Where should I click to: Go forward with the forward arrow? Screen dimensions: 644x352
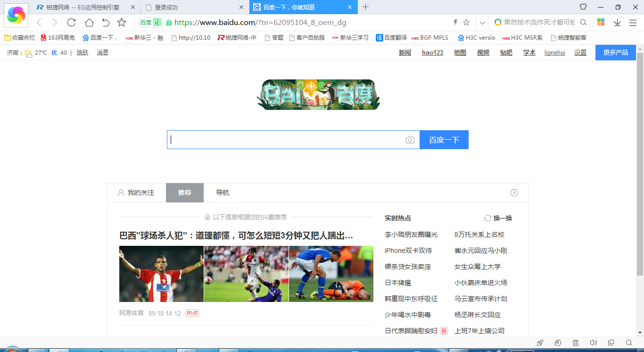55,22
